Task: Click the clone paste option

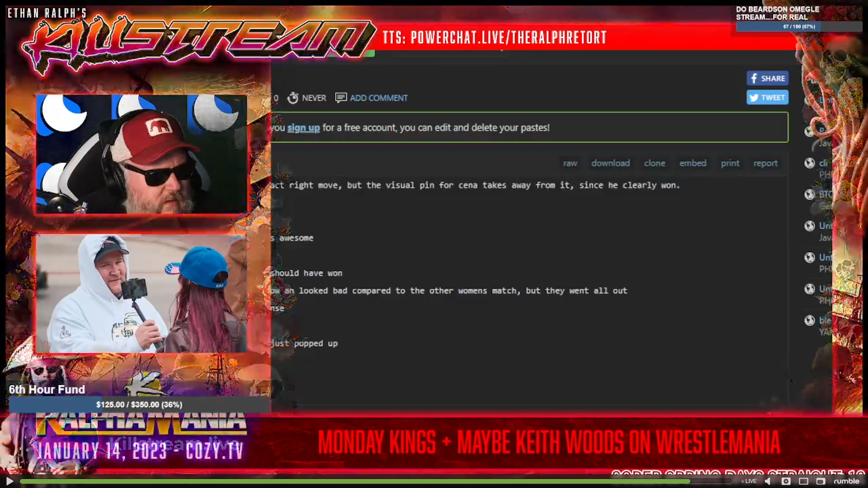Action: click(x=655, y=163)
